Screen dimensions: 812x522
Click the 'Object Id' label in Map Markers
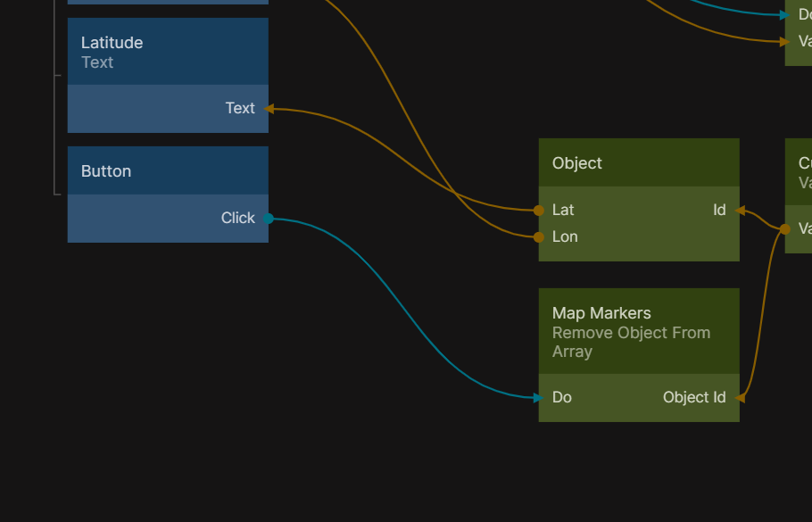693,397
